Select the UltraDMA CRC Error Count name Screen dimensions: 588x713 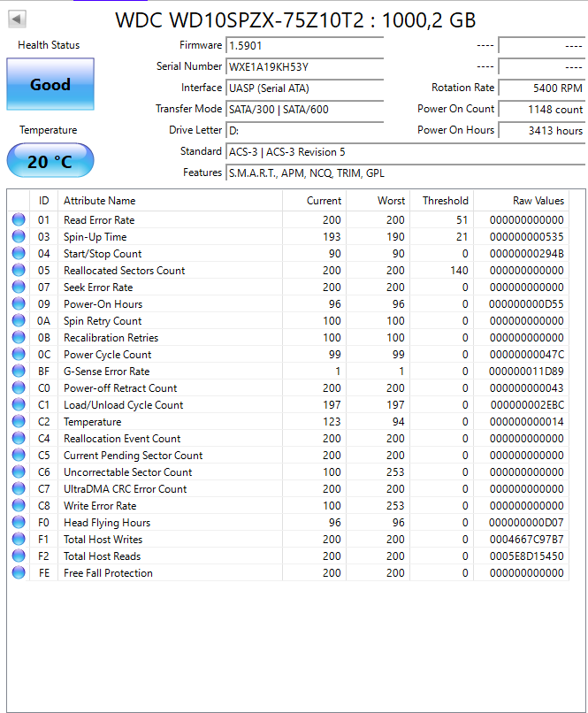coord(125,489)
